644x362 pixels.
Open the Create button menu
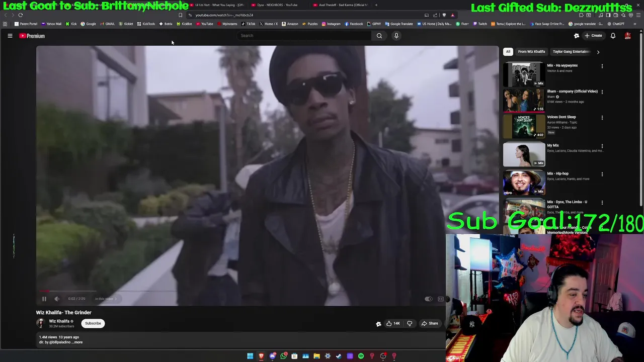593,36
